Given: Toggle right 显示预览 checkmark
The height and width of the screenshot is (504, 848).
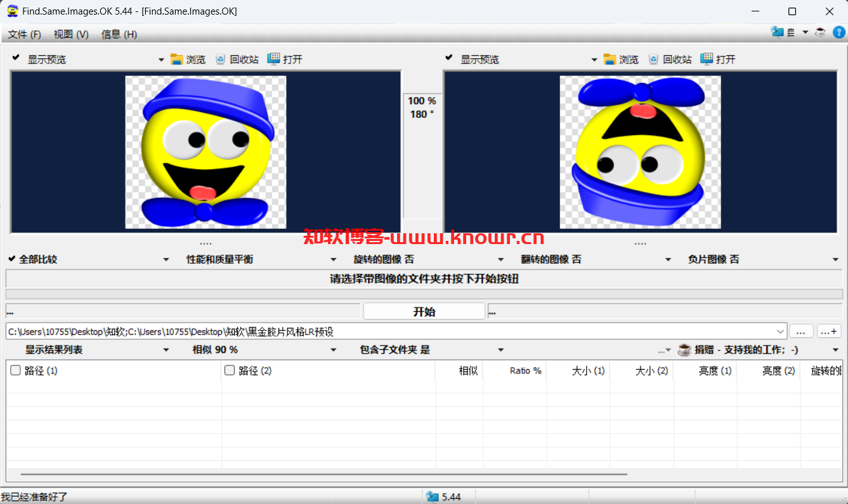Looking at the screenshot, I should (x=449, y=58).
